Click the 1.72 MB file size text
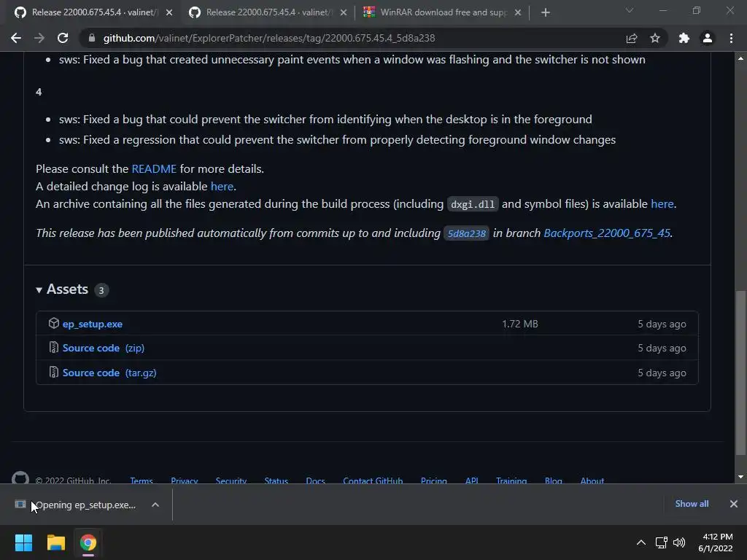This screenshot has height=560, width=747. pos(519,324)
